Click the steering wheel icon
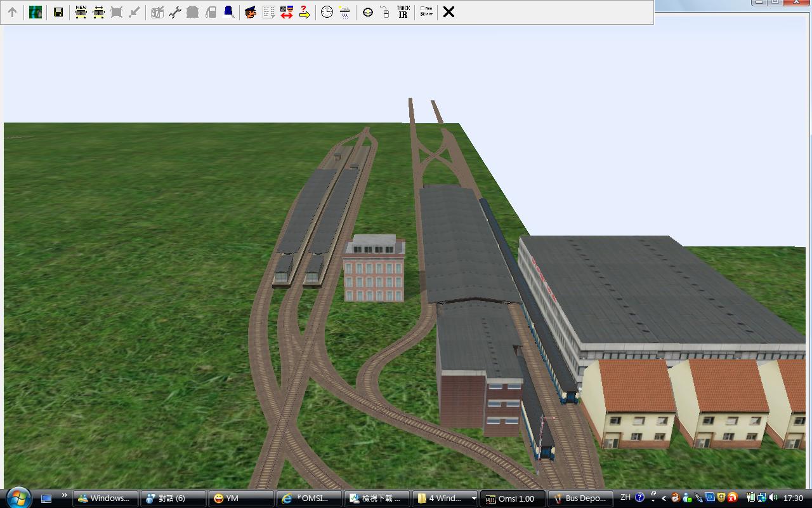 tap(367, 12)
